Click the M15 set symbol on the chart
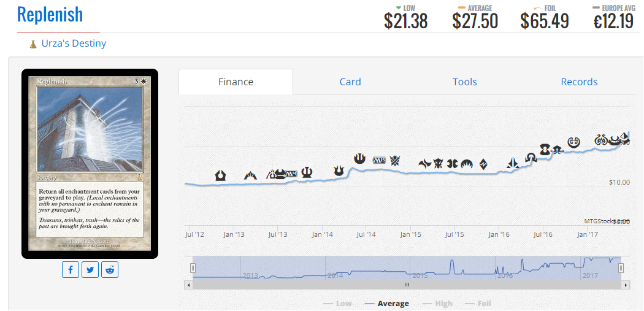Image resolution: width=644 pixels, height=311 pixels. [379, 159]
